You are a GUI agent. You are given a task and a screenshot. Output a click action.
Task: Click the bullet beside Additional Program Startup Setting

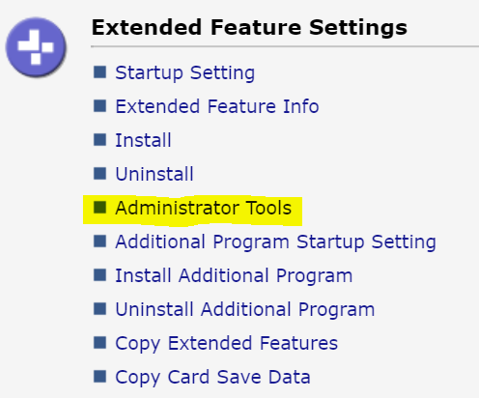click(x=100, y=241)
